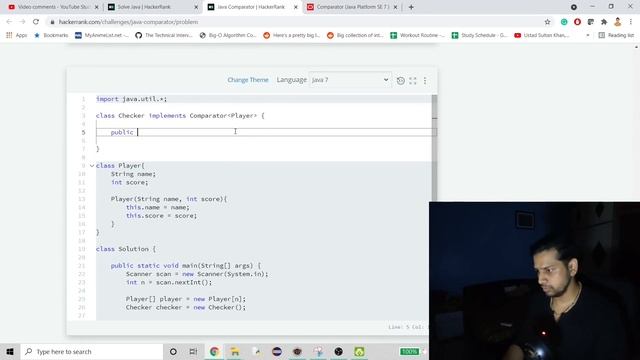Click 'String name;' on line 10
Screen dimensions: 640x360
tap(133, 174)
